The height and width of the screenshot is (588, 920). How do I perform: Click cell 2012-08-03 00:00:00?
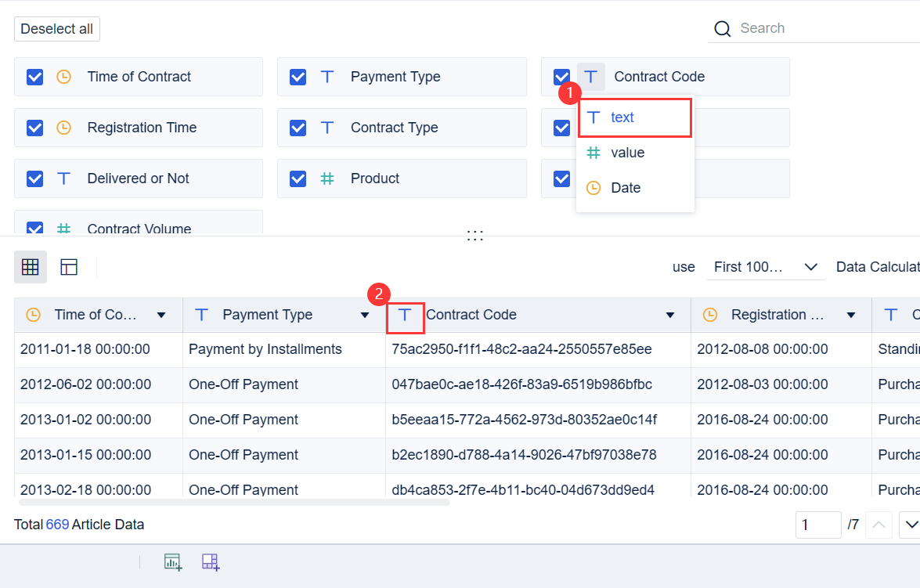[x=781, y=385]
